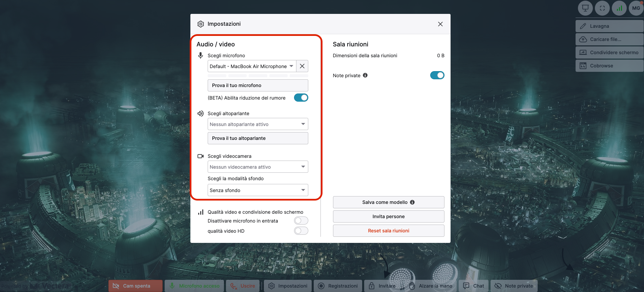Click the microphone level meter bar
Screen dimensions: 644x292
coord(258,76)
